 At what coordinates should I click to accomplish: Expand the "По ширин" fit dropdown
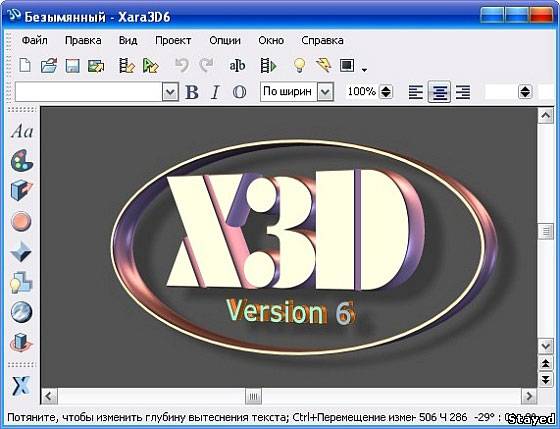coord(325,93)
